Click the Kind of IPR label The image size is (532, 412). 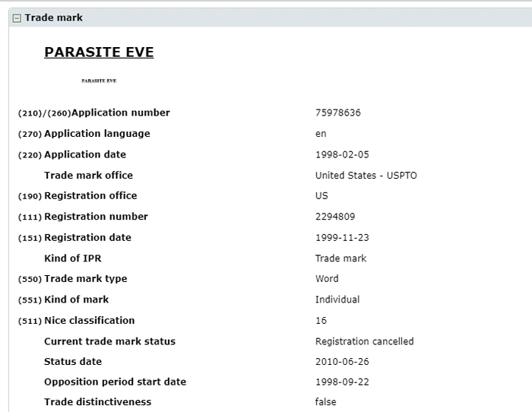pos(73,258)
